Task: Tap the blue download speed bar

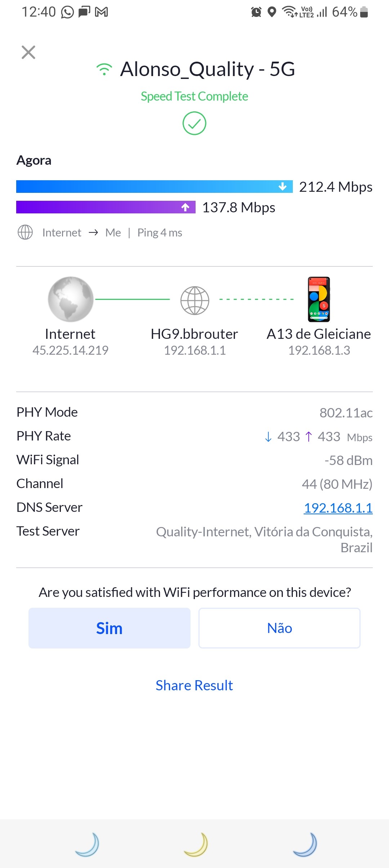Action: point(154,186)
